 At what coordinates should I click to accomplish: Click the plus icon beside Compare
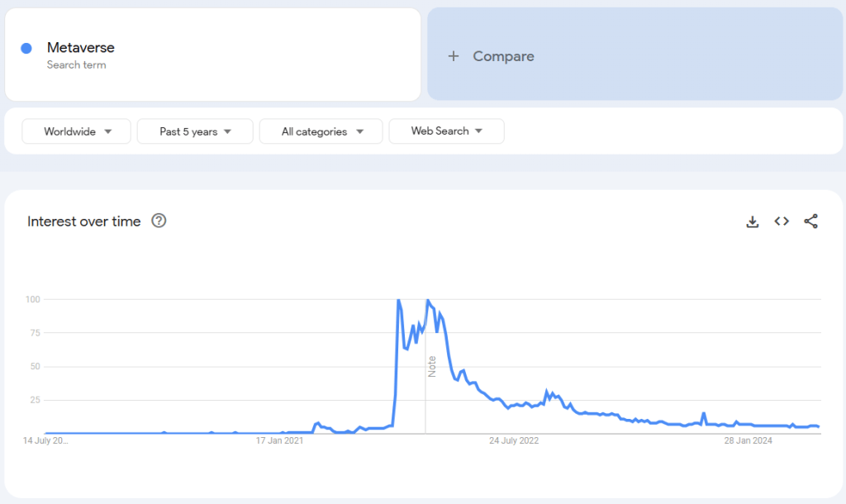[x=453, y=56]
